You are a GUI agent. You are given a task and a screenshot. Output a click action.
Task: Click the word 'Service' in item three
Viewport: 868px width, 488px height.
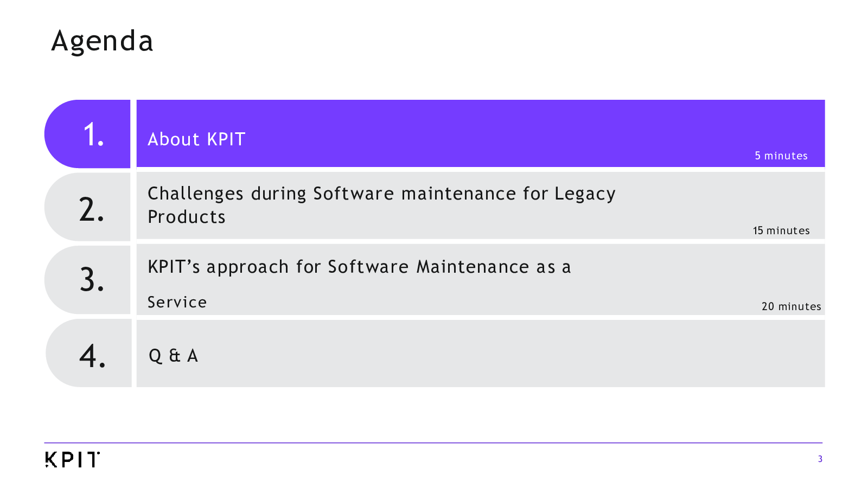point(177,302)
